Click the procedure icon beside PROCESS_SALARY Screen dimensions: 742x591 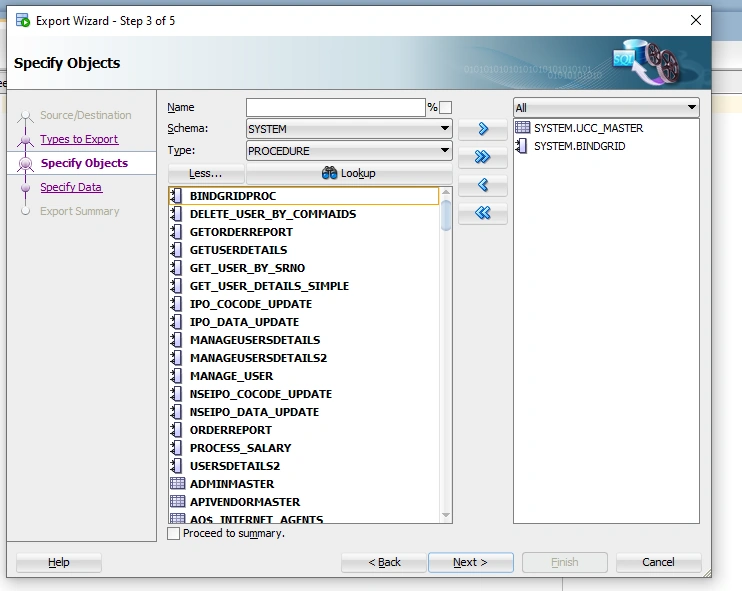pos(177,448)
